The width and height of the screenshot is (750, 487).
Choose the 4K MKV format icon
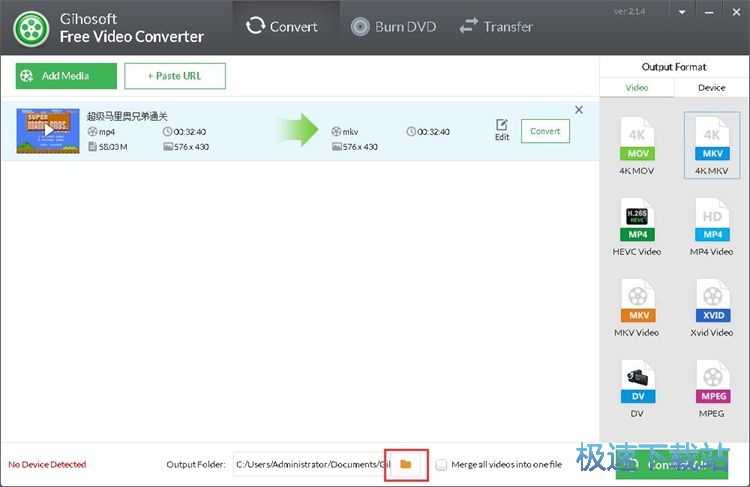[x=712, y=145]
